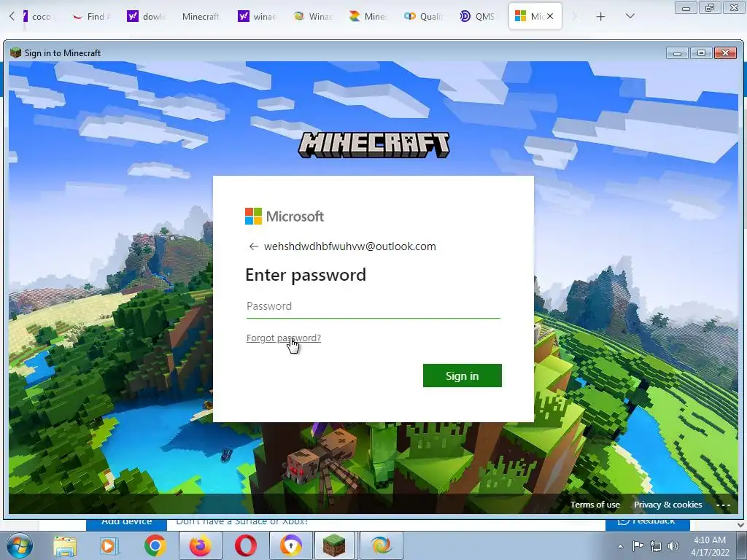Focus the Password input field
This screenshot has width=747, height=560.
point(373,306)
